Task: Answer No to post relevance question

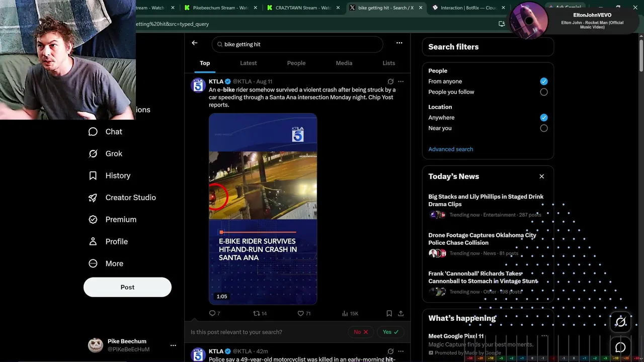Action: 361,332
